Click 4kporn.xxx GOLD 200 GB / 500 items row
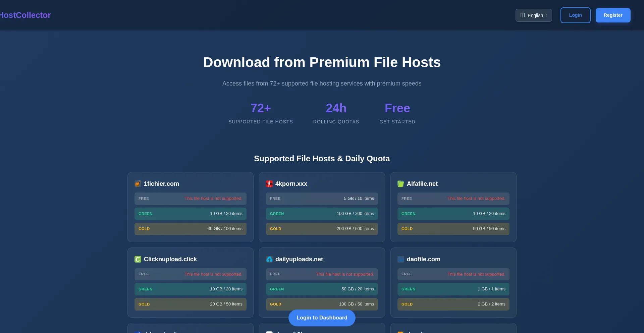 [x=322, y=229]
